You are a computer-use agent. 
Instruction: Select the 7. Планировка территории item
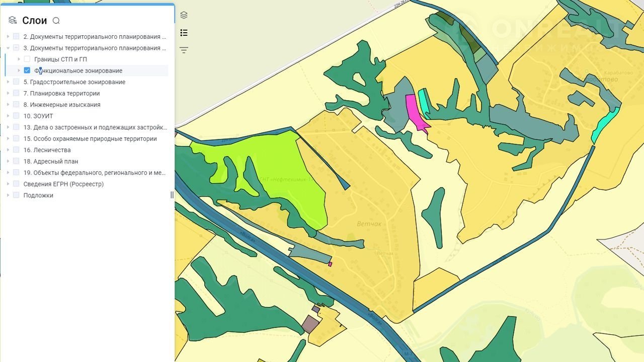coord(64,93)
